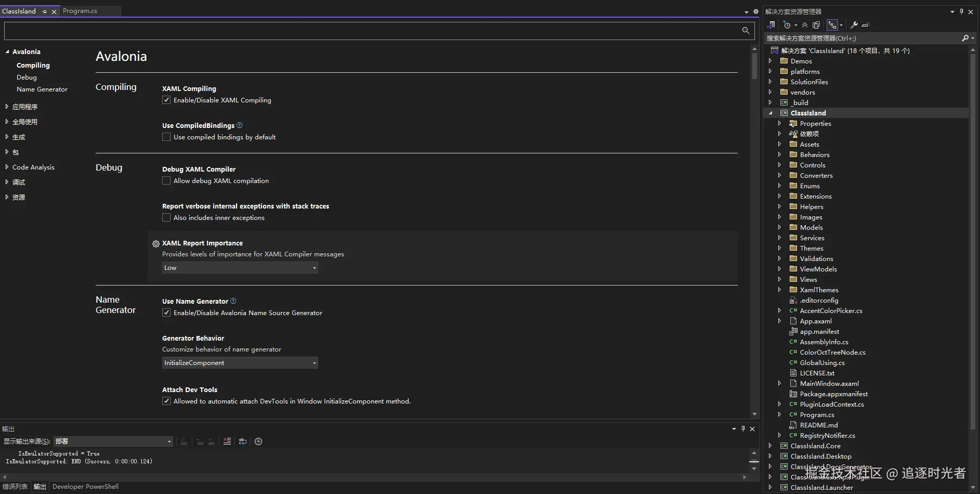Open the XAML Report Importance 'Low' dropdown
The image size is (980, 494).
pyautogui.click(x=240, y=268)
